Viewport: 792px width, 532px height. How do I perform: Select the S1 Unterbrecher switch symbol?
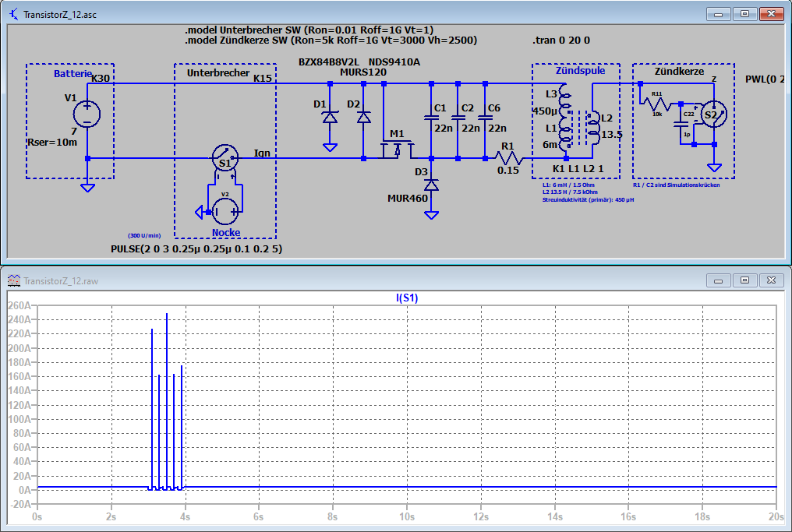(224, 159)
